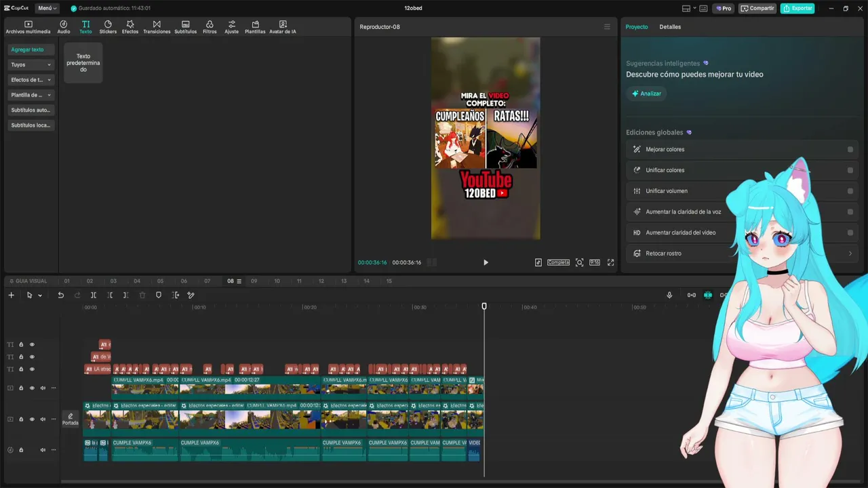This screenshot has height=488, width=868.
Task: Click the add track plus icon
Action: [11, 295]
